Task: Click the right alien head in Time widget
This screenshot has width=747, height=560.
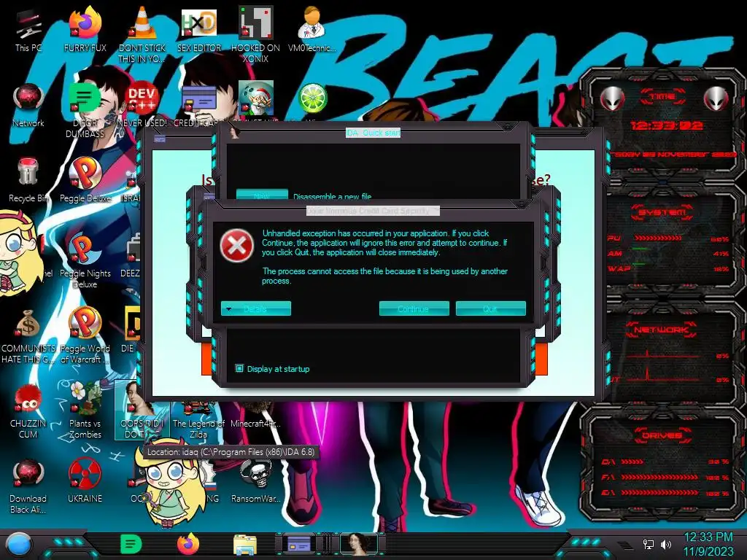Action: tap(716, 98)
